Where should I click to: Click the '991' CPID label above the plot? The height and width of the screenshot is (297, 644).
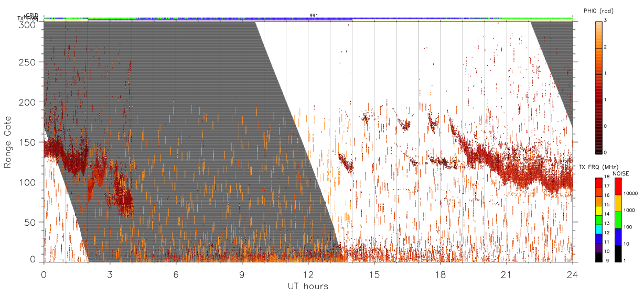tap(314, 16)
